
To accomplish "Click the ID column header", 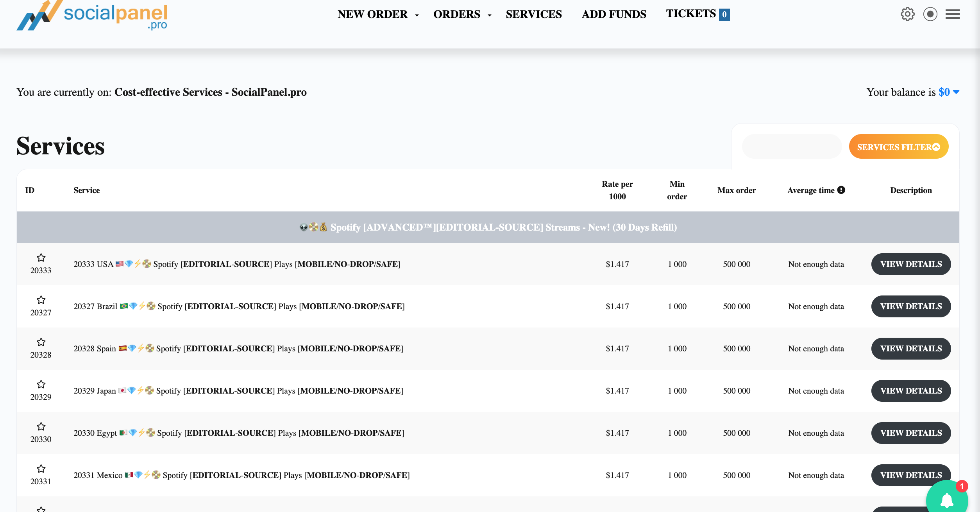I will [30, 190].
